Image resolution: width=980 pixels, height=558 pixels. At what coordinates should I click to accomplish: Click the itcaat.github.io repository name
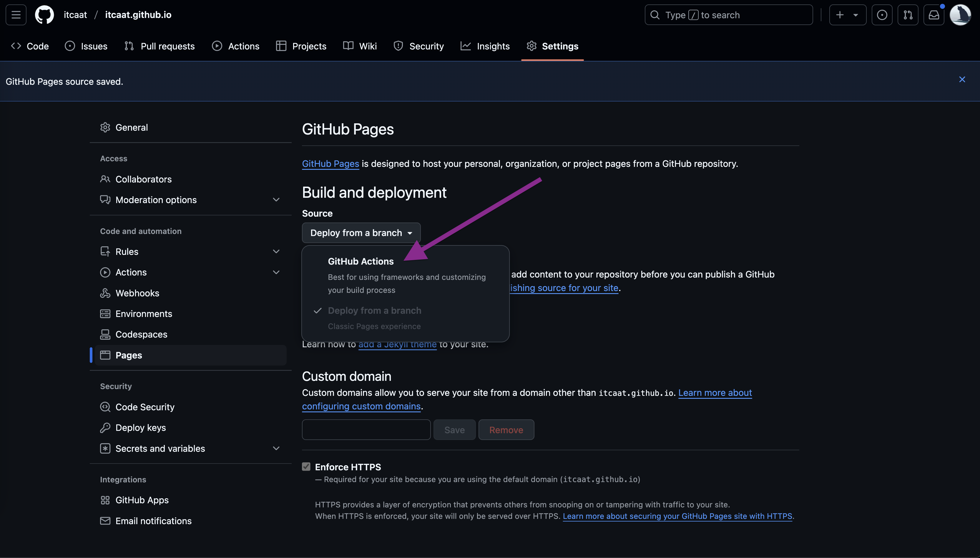[x=138, y=15]
